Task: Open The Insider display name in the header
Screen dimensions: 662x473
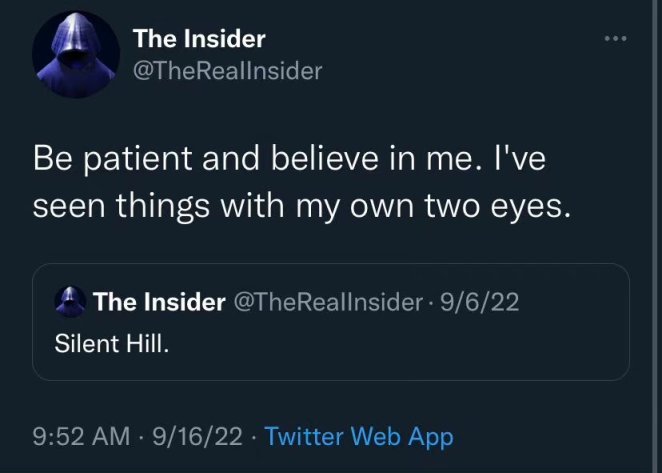Action: 199,39
